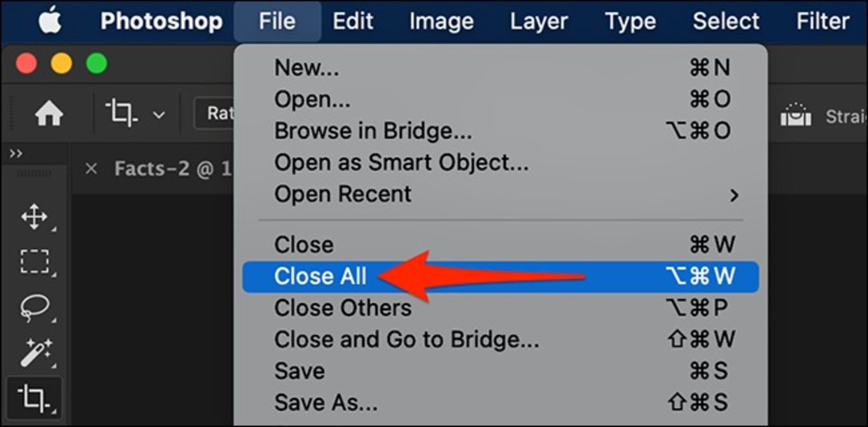Open the Apple menu
This screenshot has height=427, width=868.
pyautogui.click(x=50, y=20)
